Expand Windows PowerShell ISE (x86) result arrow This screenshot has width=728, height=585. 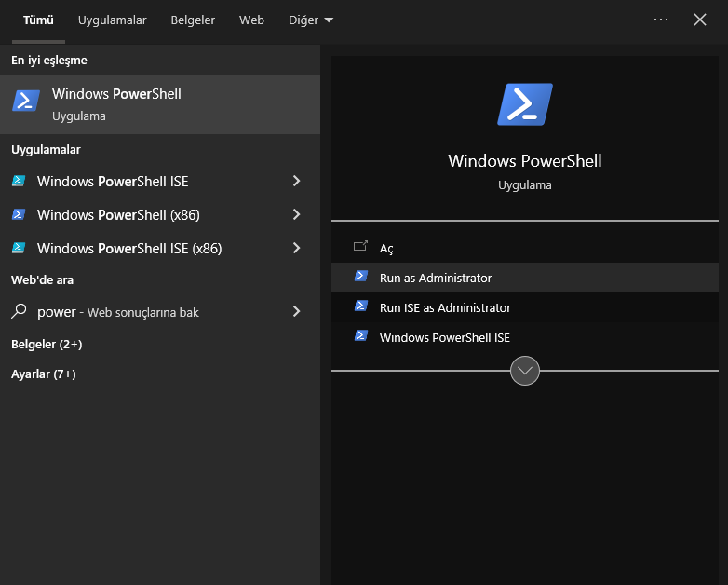click(297, 248)
